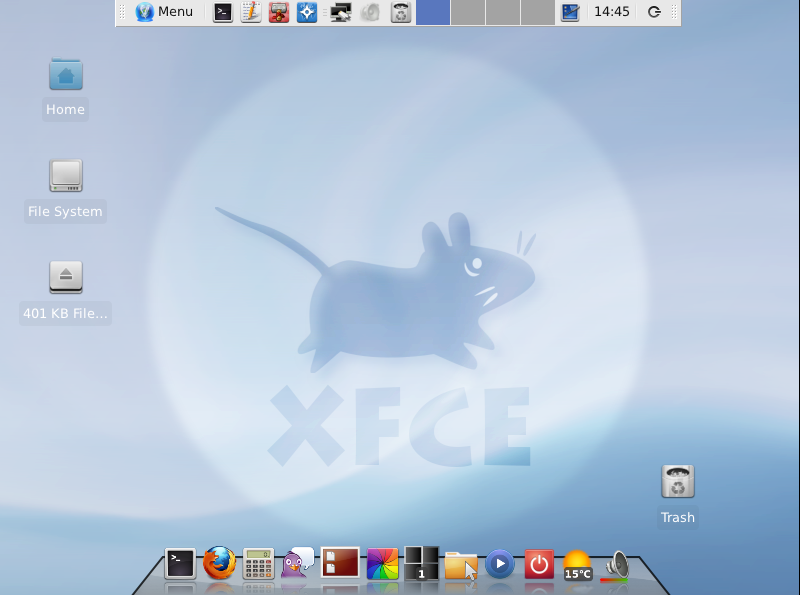Click the speaker volume control in dock

616,565
